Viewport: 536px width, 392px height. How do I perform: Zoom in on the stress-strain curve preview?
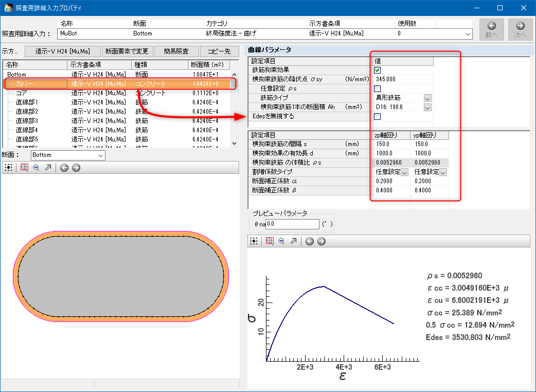(x=269, y=241)
